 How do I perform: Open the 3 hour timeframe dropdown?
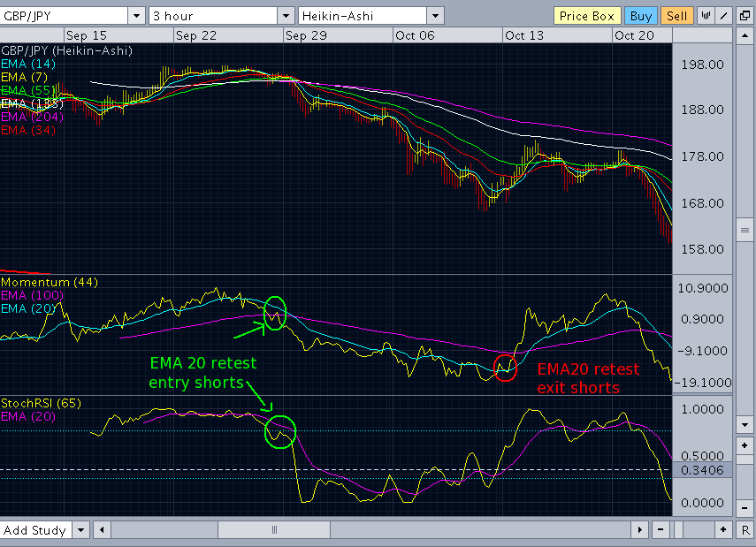point(286,16)
